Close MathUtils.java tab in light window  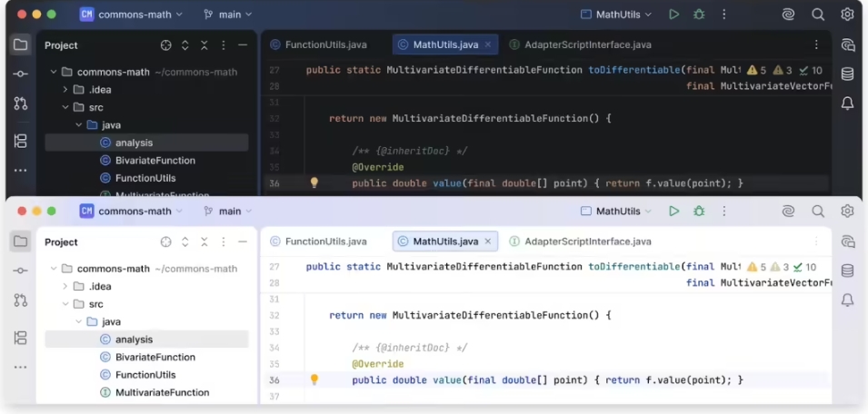[488, 241]
